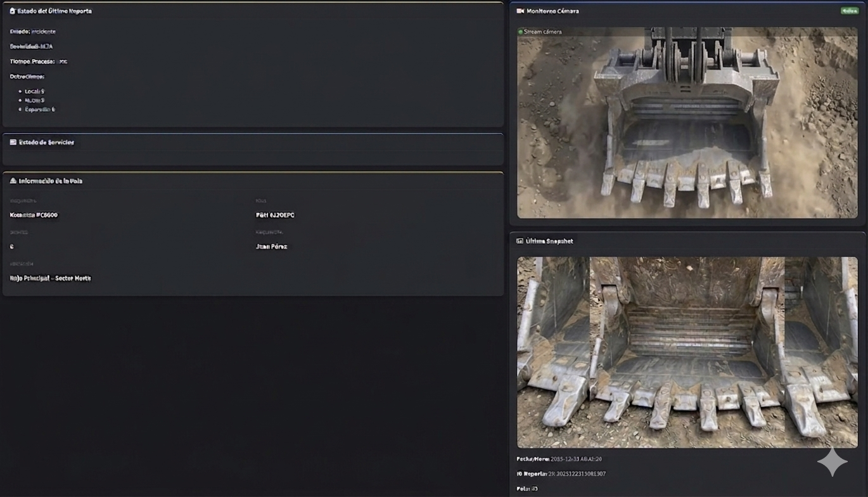
Task: Click the Estado del Último Reporte title
Action: 54,11
